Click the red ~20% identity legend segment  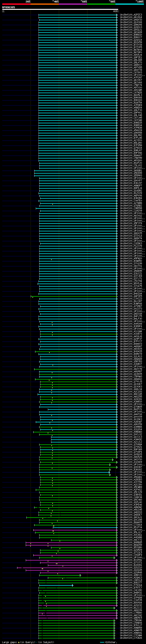(16, 4)
